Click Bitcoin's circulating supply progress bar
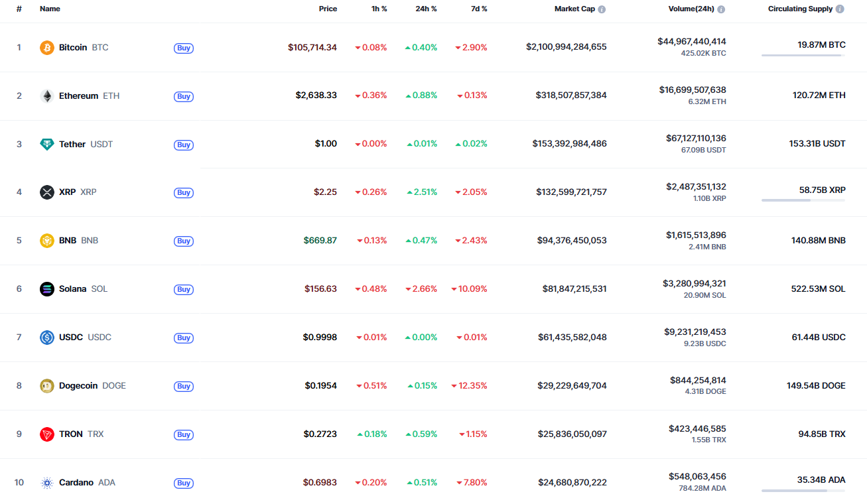Image resolution: width=867 pixels, height=504 pixels. [x=803, y=56]
